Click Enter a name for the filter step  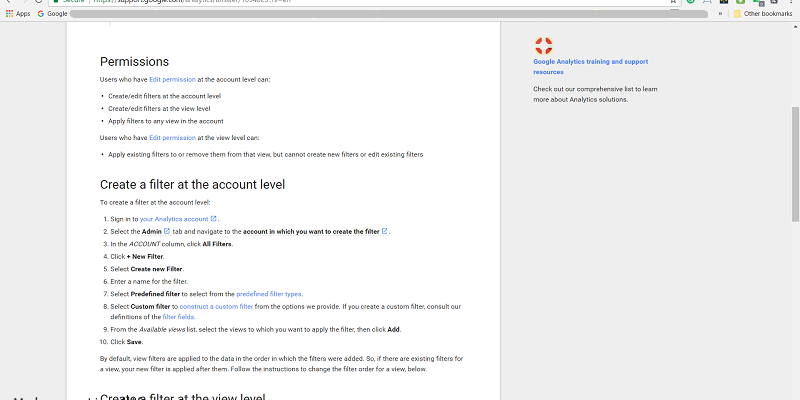(149, 282)
